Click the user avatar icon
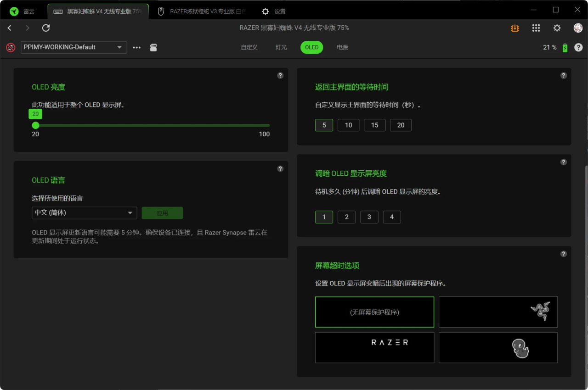 pos(578,28)
